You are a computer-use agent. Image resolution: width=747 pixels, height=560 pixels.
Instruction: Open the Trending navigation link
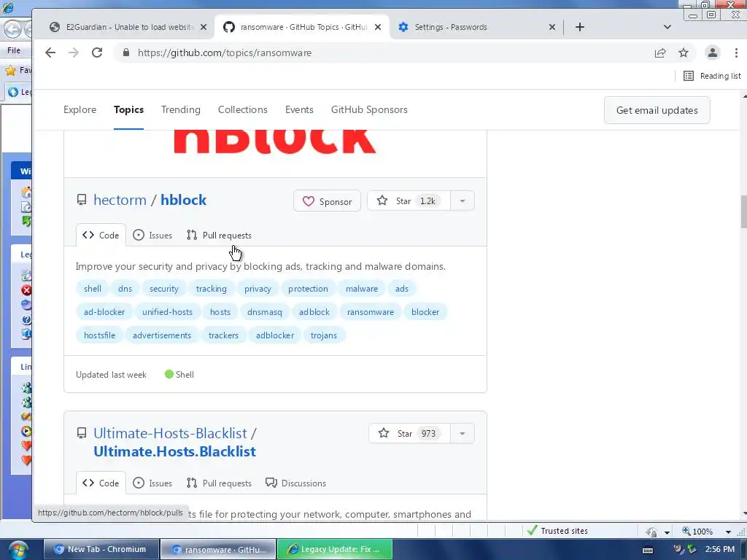[181, 109]
